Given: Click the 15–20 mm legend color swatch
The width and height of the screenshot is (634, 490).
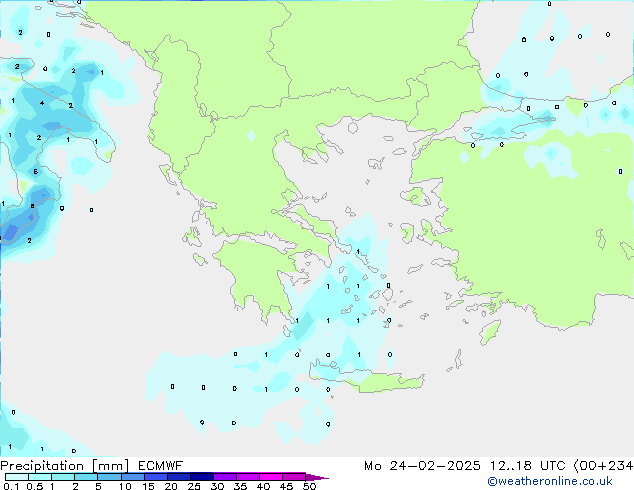Looking at the screenshot, I should pos(156,477).
